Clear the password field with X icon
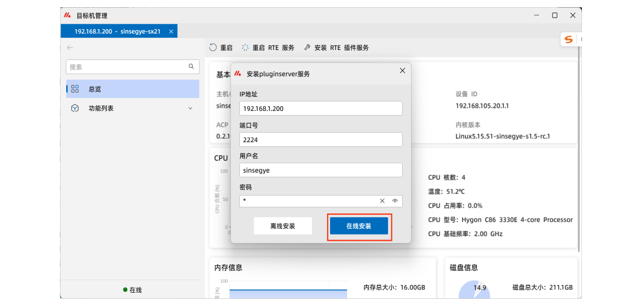The image size is (644, 302). pos(382,201)
